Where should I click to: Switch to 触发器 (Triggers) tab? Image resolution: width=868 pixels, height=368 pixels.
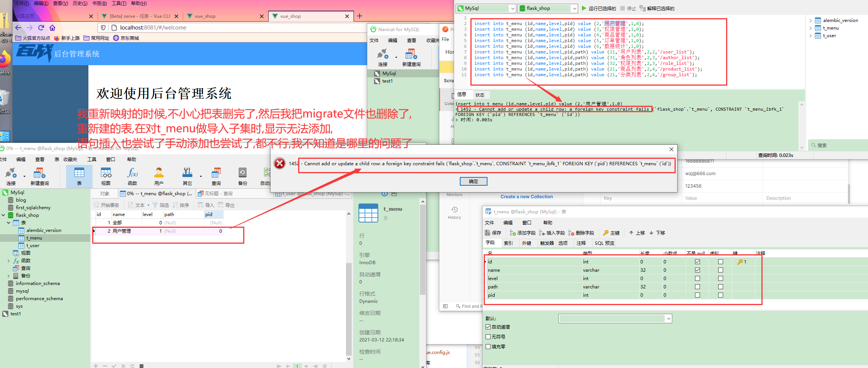click(x=547, y=243)
